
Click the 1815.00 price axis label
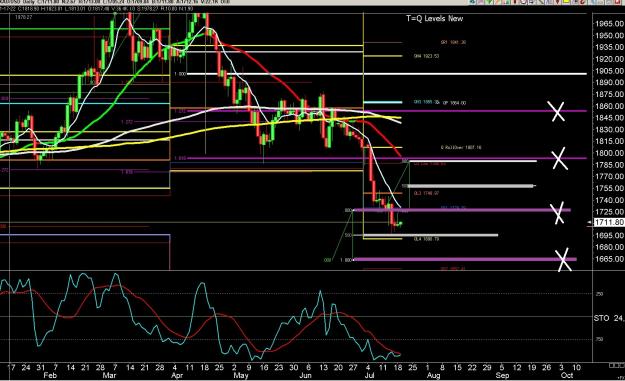(608, 141)
